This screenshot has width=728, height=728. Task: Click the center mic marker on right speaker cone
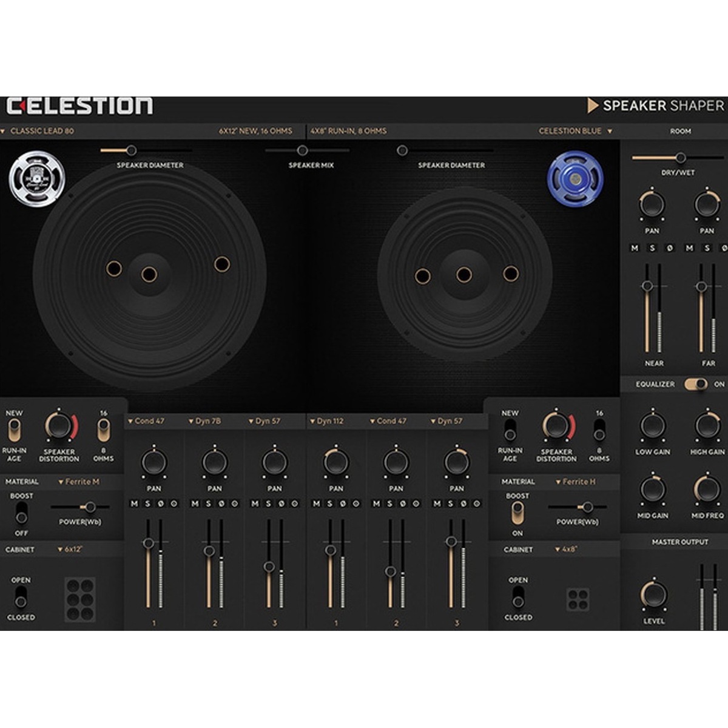point(464,275)
